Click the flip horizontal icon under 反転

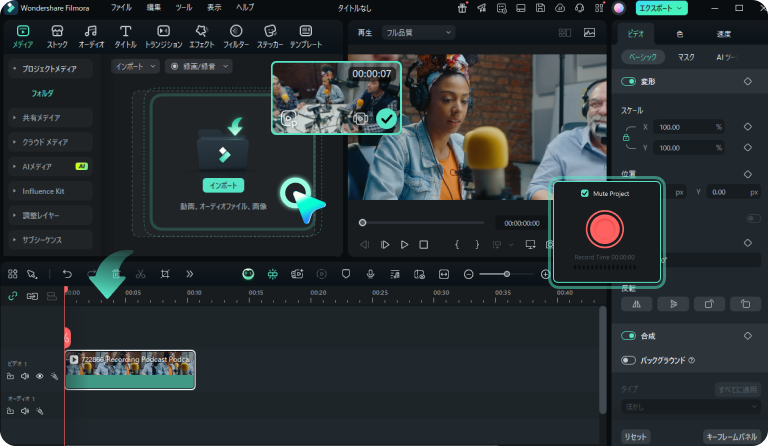point(637,304)
